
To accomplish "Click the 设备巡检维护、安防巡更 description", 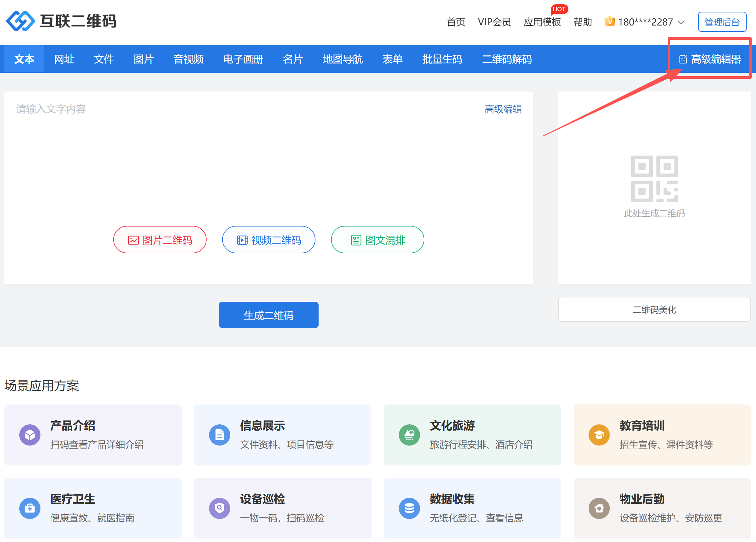I will tap(671, 518).
